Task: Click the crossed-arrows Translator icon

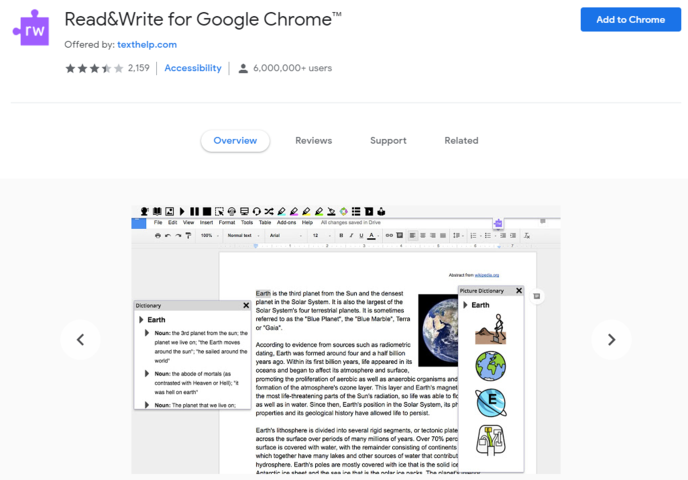Action: tap(269, 211)
